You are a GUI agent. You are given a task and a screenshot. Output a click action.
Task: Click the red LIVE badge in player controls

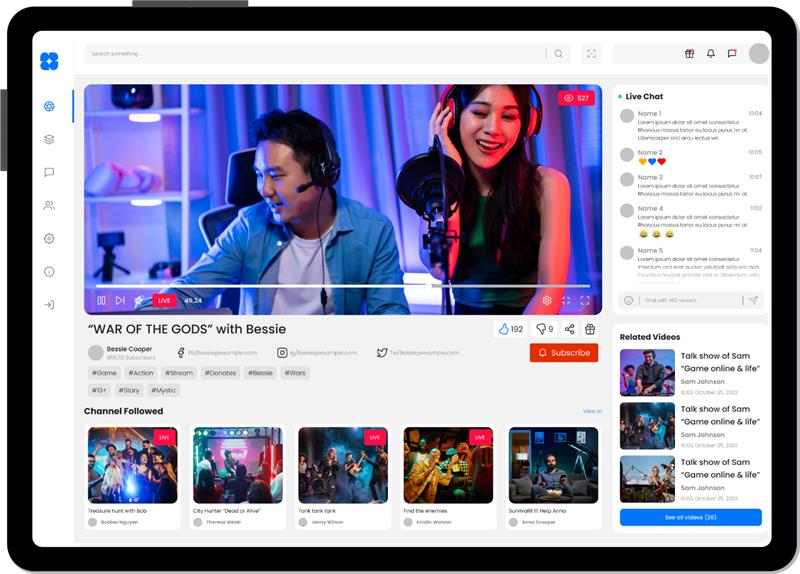(164, 301)
